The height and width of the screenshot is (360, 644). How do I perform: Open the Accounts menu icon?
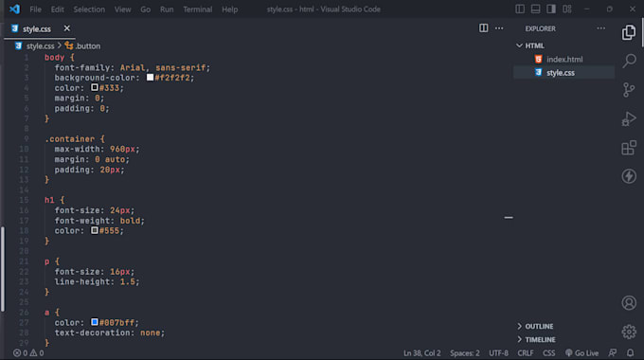coord(629,303)
